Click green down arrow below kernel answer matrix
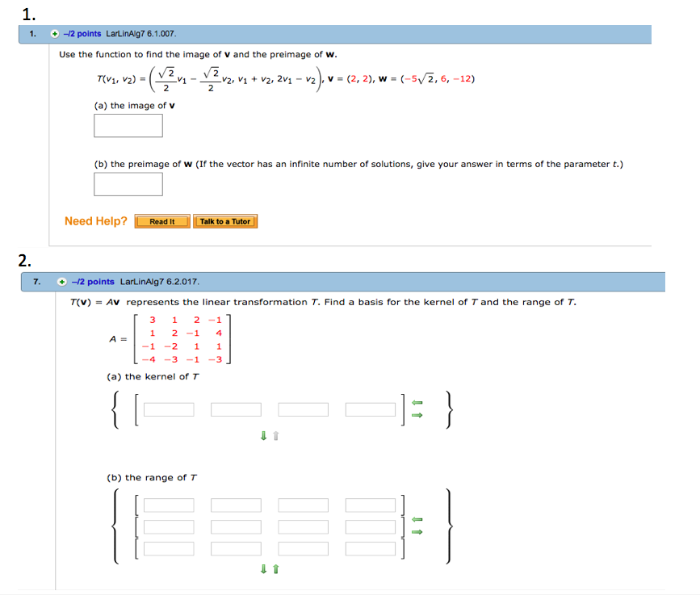The height and width of the screenshot is (595, 700). point(262,434)
